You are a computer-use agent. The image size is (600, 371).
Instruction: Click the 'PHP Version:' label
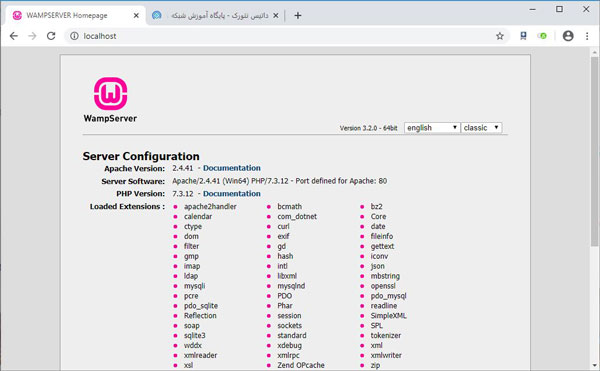(140, 194)
